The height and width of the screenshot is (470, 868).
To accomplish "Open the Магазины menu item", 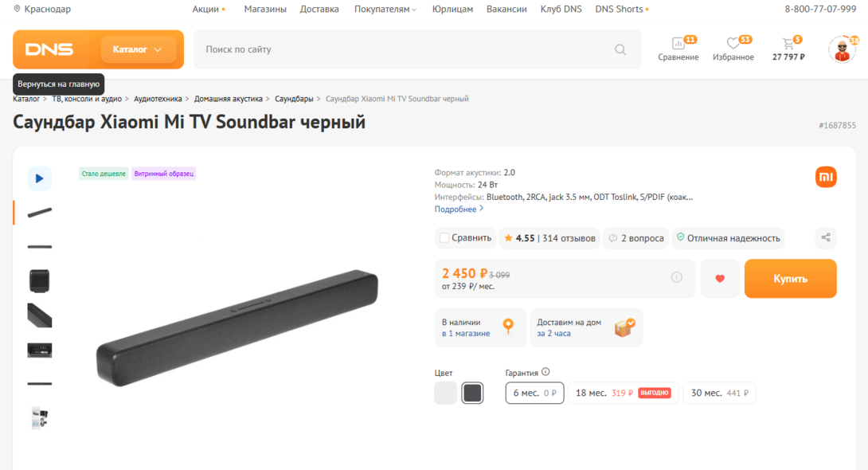I will (265, 10).
